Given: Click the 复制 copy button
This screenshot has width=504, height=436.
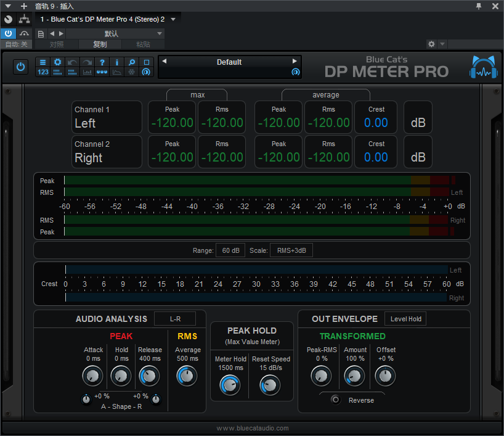Looking at the screenshot, I should coord(100,44).
